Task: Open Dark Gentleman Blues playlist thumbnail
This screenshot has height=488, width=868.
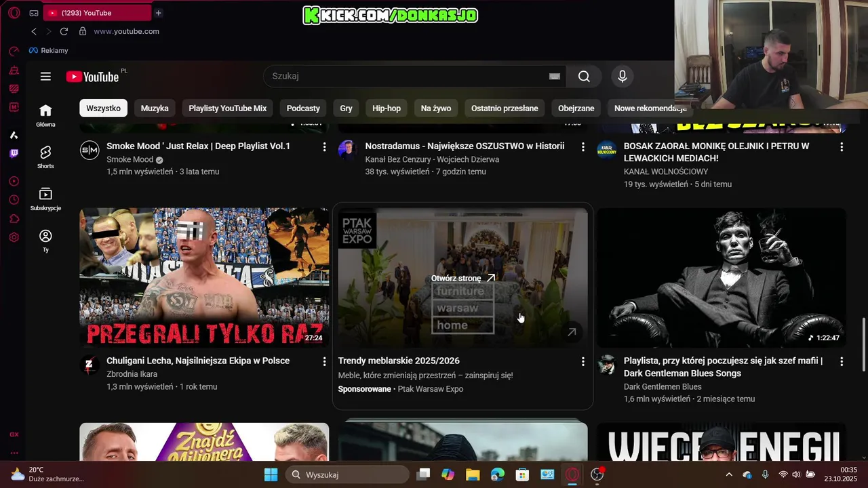Action: [722, 278]
